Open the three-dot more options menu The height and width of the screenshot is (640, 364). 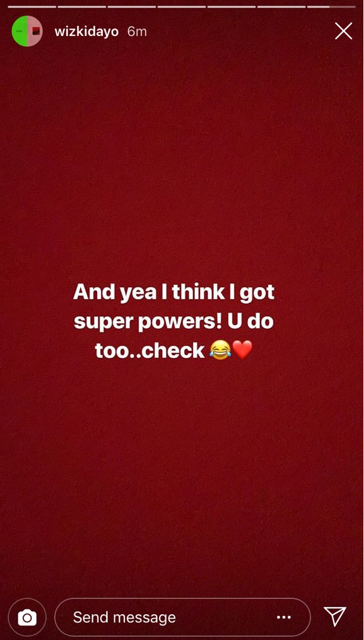(x=284, y=617)
